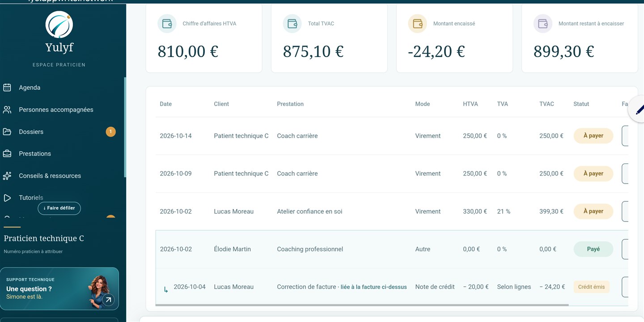Click the -24,20 € Montant encaissé value
Image resolution: width=644 pixels, height=322 pixels.
point(436,51)
